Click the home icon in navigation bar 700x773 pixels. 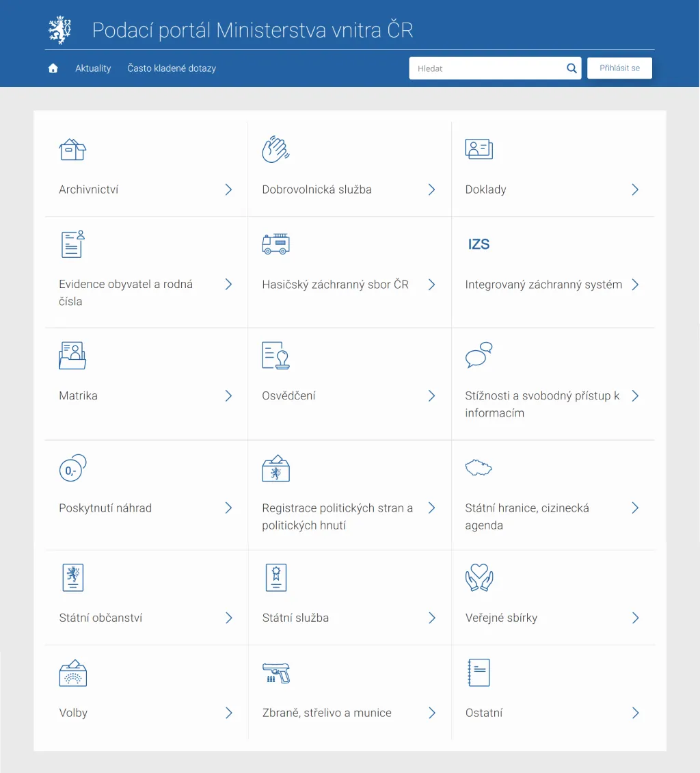[53, 68]
